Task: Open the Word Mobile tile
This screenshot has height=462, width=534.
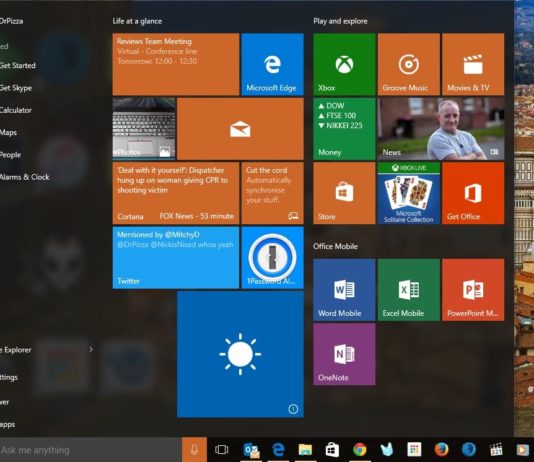Action: (x=344, y=290)
